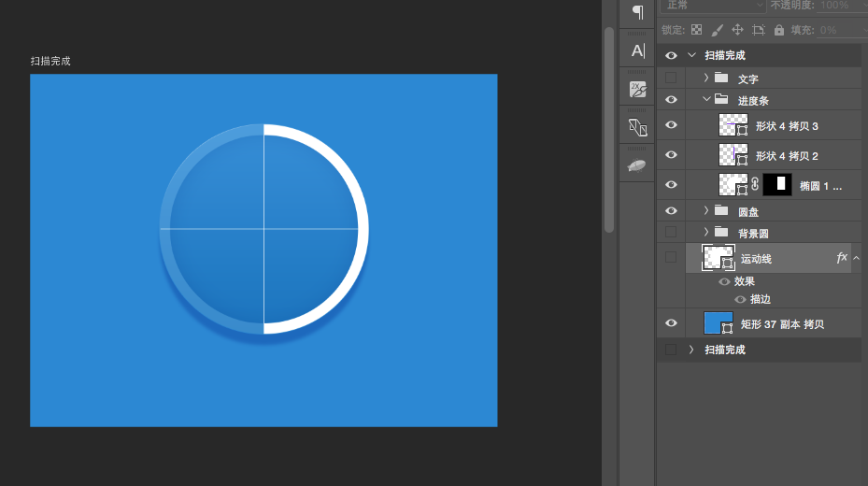
Task: Lock image pixels brush icon
Action: click(717, 30)
